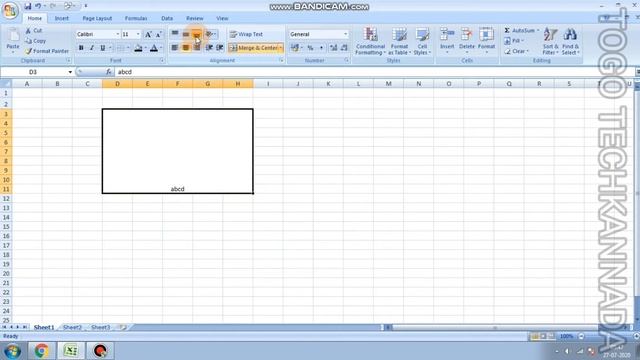Increase font size with Grow Font
This screenshot has width=640, height=360.
148,34
